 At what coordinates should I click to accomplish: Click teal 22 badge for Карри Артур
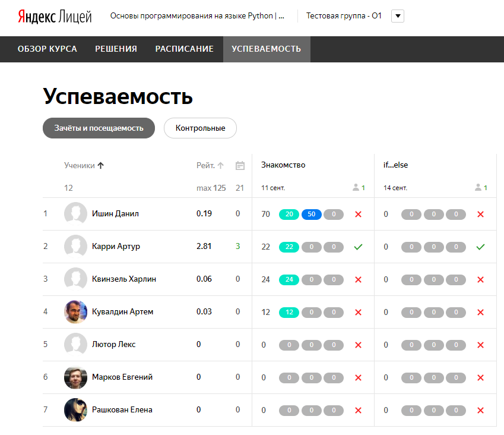289,247
